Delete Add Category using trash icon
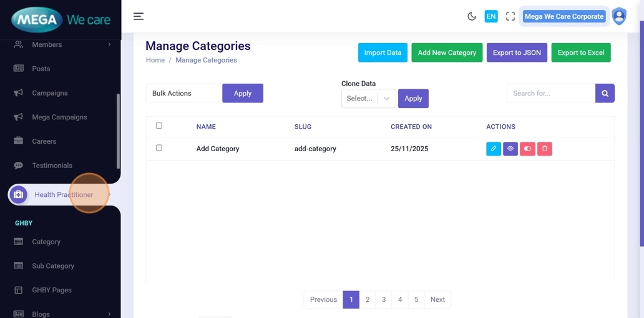This screenshot has height=318, width=644. click(544, 149)
